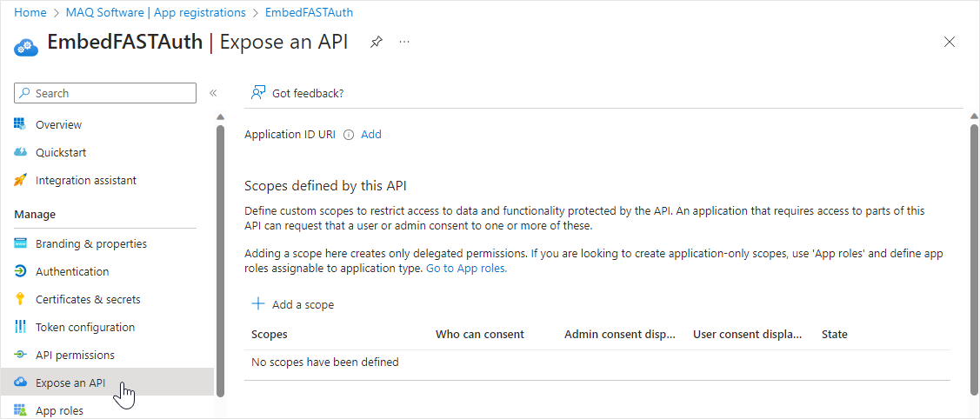Click the Application ID URI info icon

(349, 135)
